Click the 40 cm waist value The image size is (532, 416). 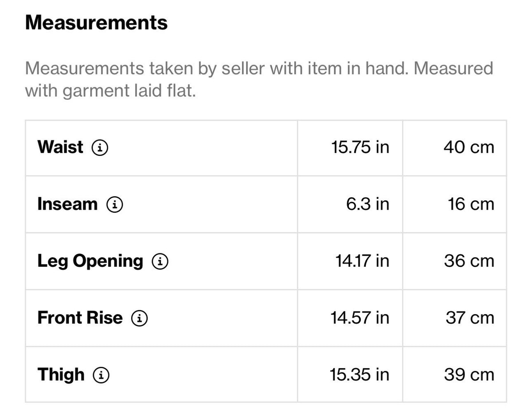click(x=469, y=148)
